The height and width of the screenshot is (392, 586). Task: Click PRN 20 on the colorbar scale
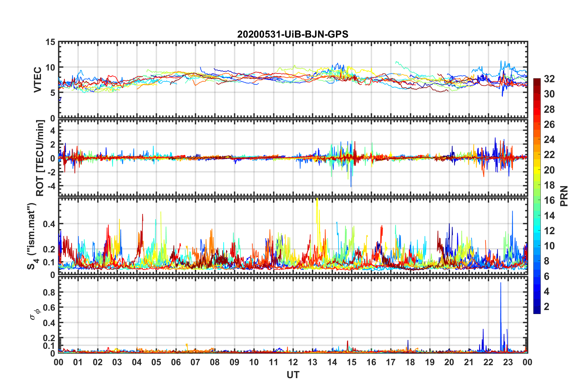(549, 170)
